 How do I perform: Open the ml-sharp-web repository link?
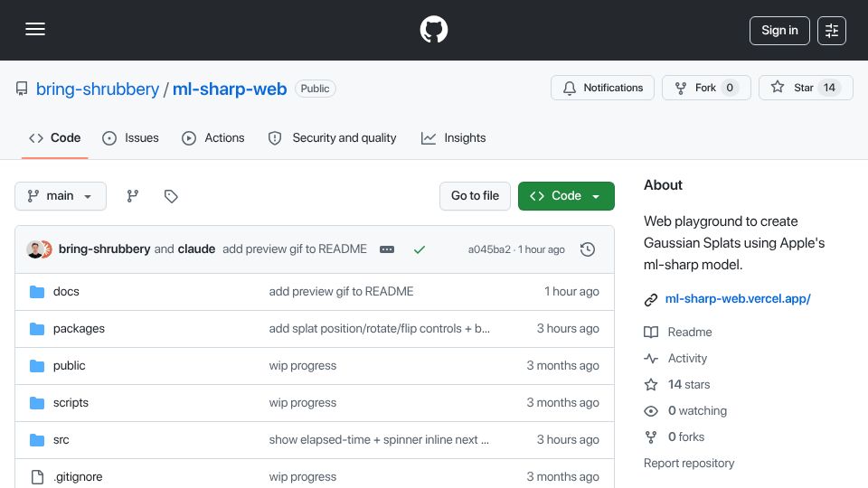[x=230, y=89]
